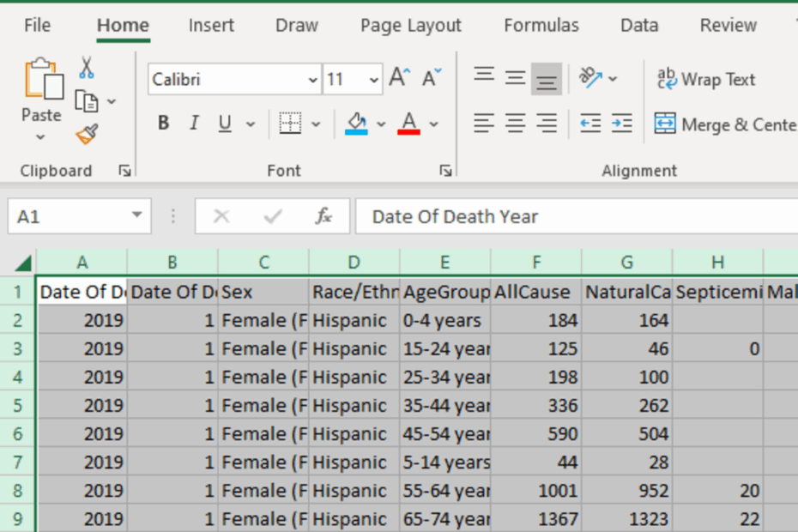Decrease cell indent
798x532 pixels.
point(590,124)
